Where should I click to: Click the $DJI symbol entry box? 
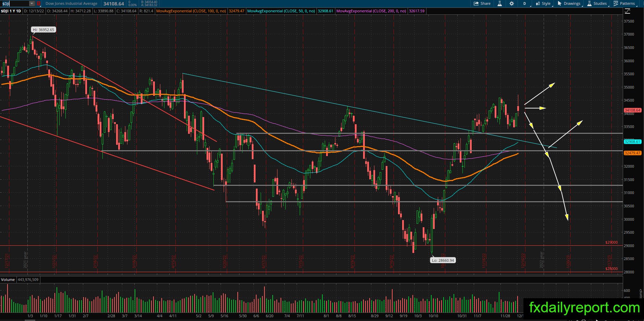pos(15,3)
